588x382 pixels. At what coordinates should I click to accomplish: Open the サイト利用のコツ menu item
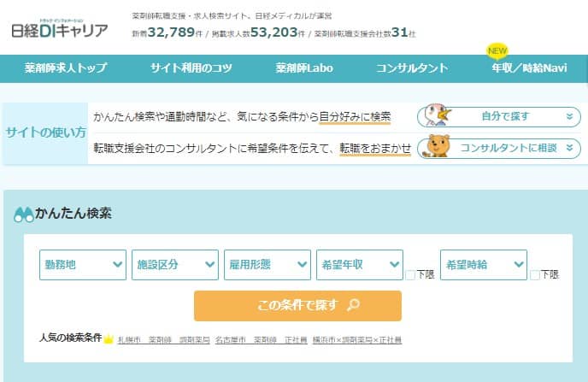pos(191,68)
